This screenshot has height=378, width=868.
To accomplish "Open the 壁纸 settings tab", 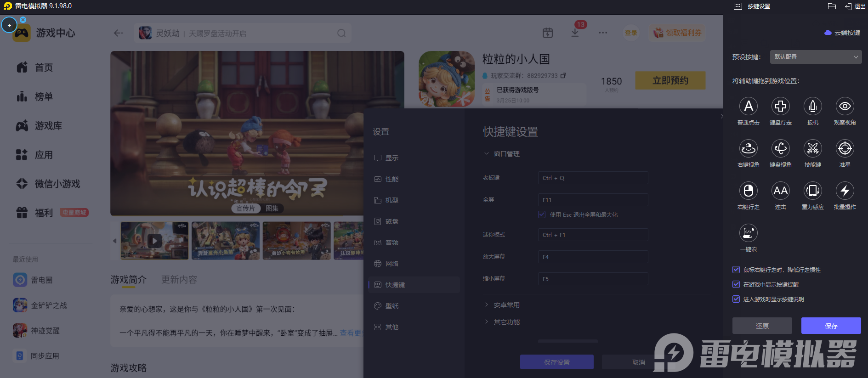I will tap(414, 306).
